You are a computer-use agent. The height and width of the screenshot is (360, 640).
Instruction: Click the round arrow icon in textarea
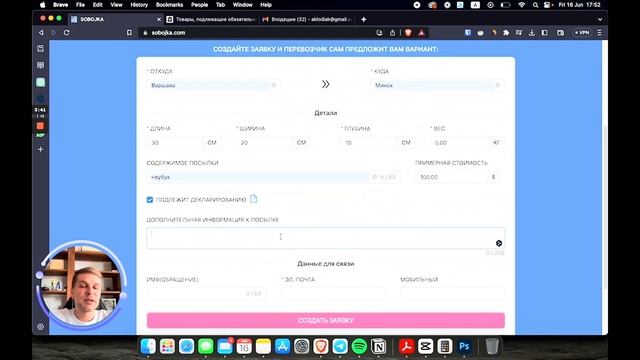coord(499,243)
